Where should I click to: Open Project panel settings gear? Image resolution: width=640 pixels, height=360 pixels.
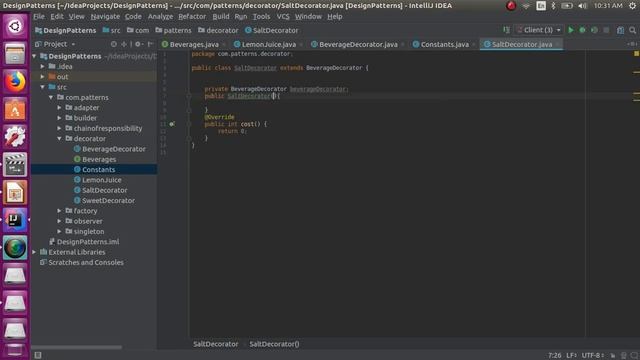[x=138, y=44]
